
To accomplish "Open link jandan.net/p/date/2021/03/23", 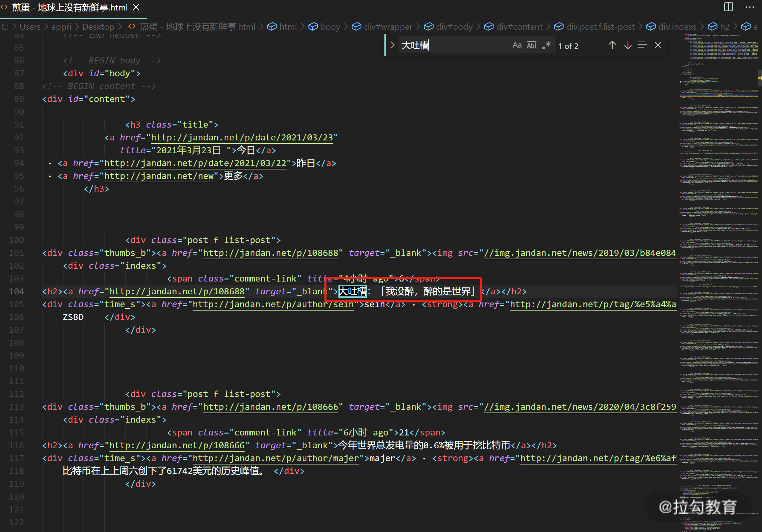I will [242, 137].
